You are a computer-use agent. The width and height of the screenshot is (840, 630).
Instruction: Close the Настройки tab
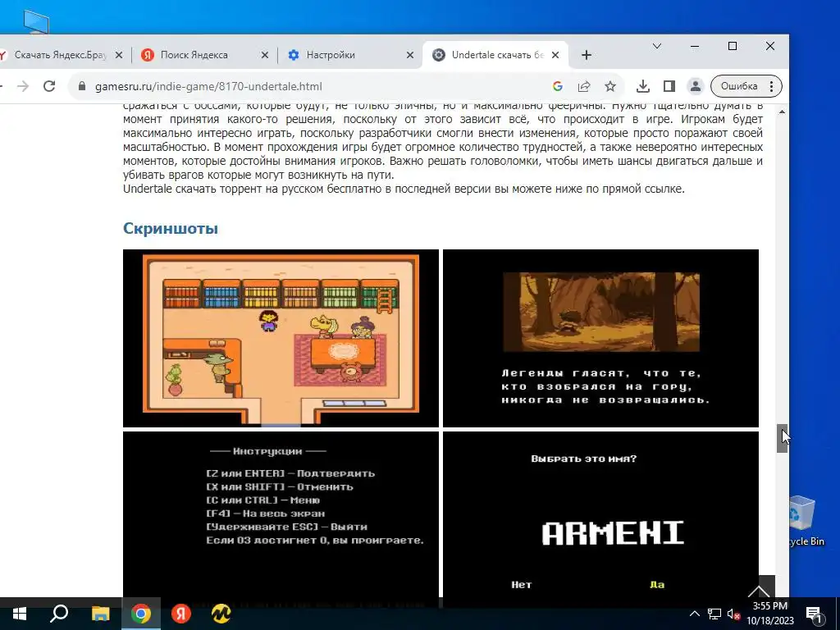pyautogui.click(x=410, y=55)
